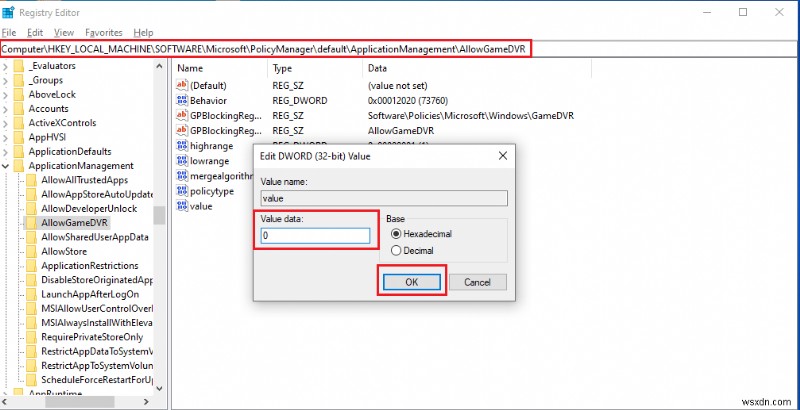
Task: Expand the AboveLock key
Action: [x=5, y=94]
